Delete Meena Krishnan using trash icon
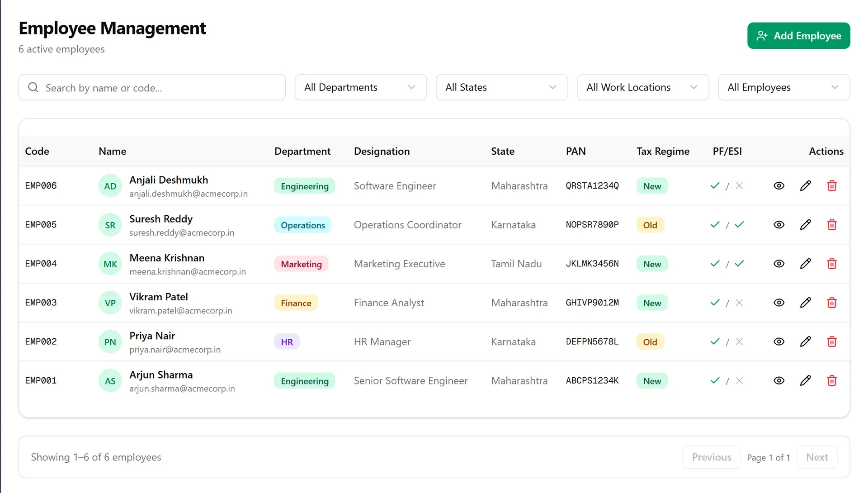Screen dimensions: 868x493 tap(832, 264)
